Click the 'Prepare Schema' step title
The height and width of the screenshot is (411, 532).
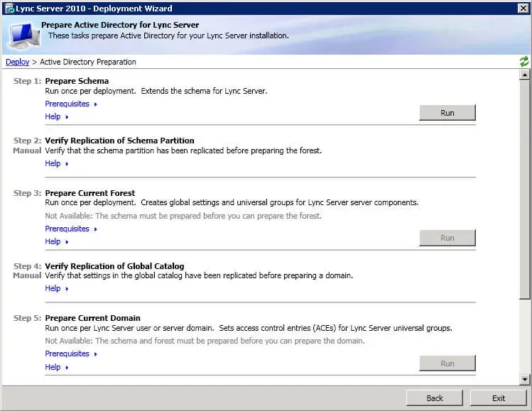coord(77,81)
